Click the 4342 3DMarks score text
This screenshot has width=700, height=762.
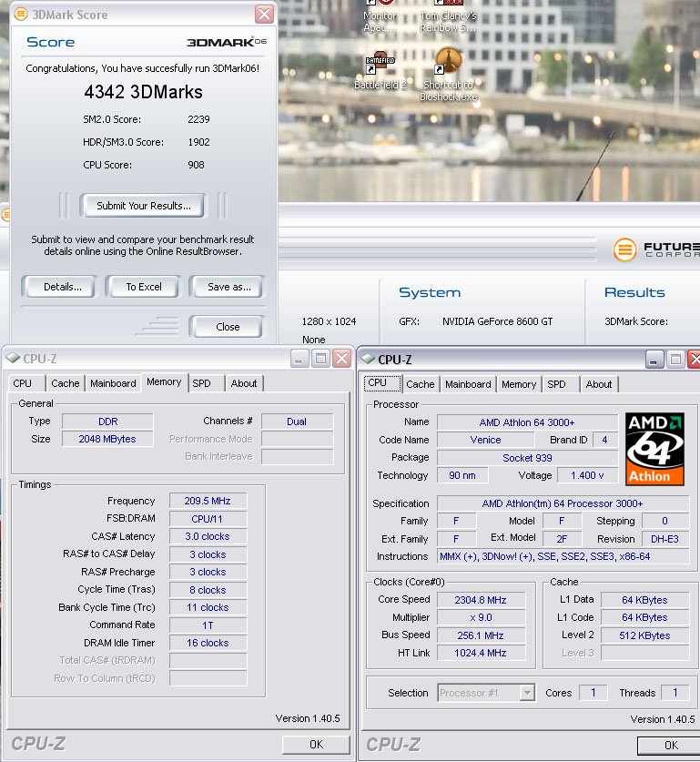(143, 92)
